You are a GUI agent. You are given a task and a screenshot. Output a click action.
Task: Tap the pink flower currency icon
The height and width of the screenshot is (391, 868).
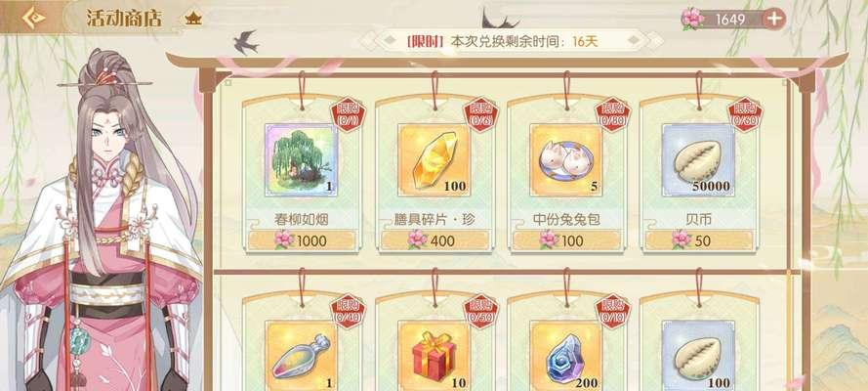click(x=692, y=19)
